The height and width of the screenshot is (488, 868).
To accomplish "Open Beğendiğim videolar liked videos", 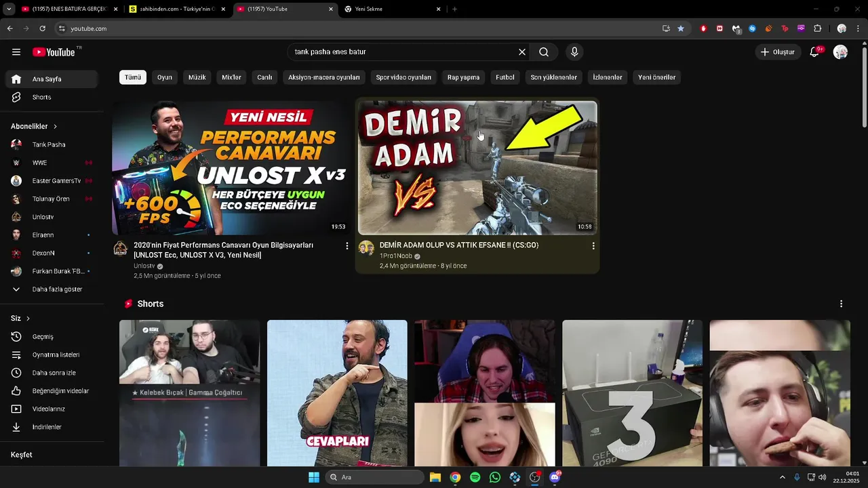I will tap(52, 391).
